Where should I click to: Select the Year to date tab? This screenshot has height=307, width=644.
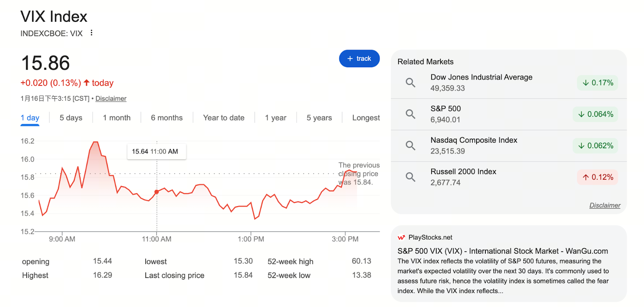click(224, 118)
